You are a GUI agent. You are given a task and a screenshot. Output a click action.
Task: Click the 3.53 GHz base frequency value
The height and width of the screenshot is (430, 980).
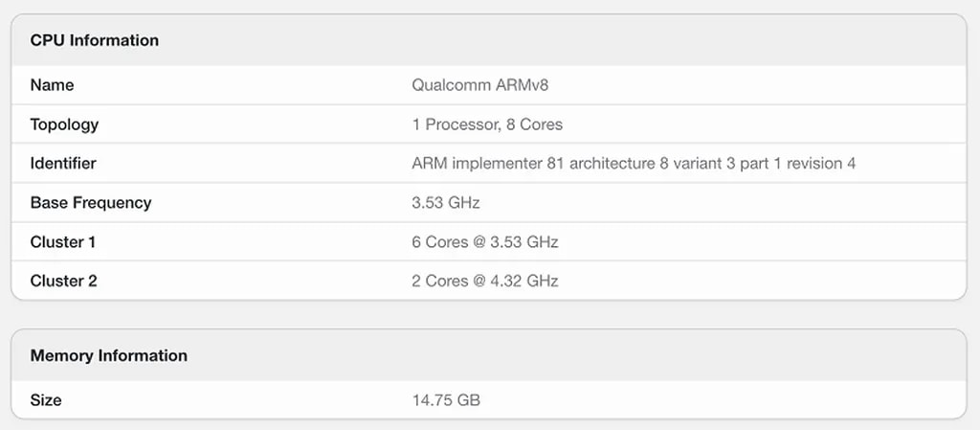[x=445, y=203]
